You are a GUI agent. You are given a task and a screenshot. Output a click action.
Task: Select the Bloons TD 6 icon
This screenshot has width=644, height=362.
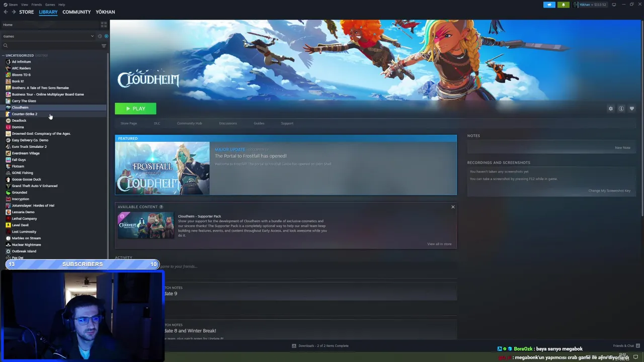[x=8, y=74]
